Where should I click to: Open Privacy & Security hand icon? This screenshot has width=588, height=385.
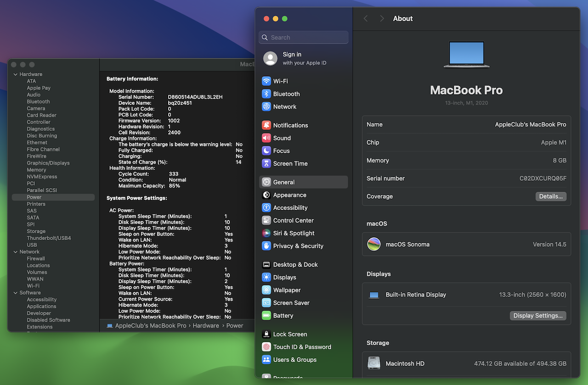click(x=266, y=246)
